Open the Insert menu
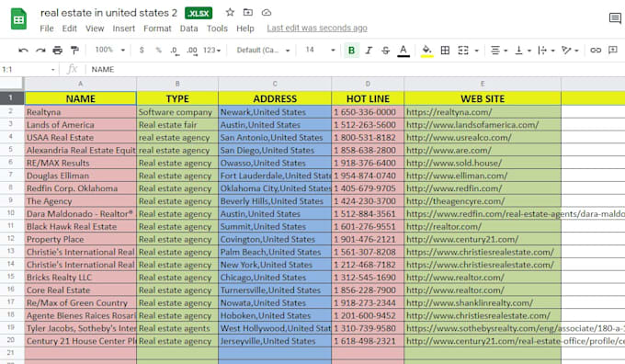Screen dimensions: 625x364 click(x=123, y=28)
